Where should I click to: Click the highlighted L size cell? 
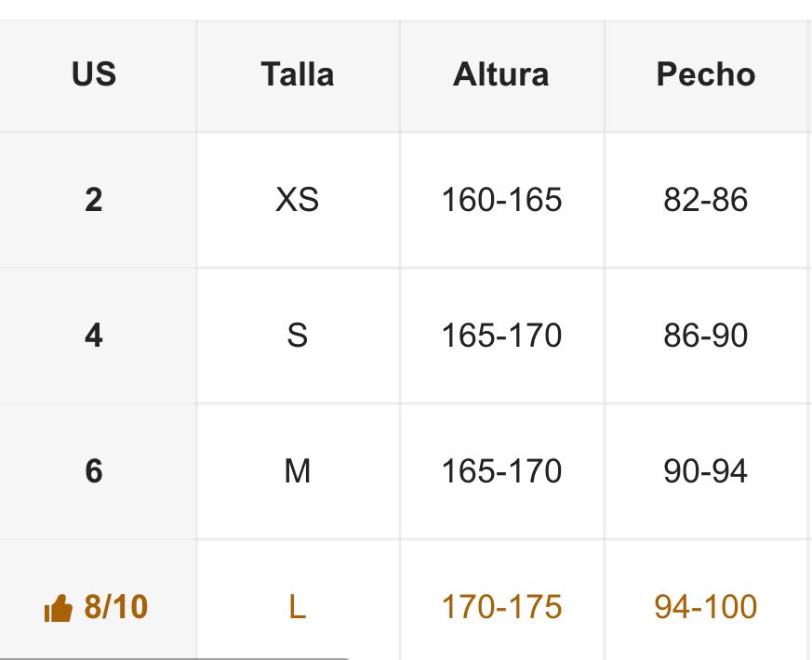pos(298,607)
